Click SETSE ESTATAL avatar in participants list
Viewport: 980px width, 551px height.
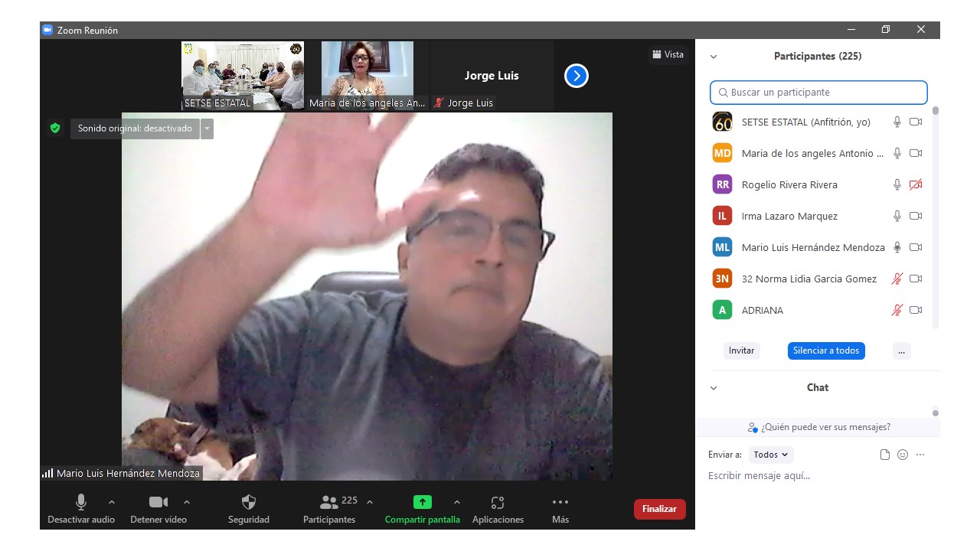point(722,122)
